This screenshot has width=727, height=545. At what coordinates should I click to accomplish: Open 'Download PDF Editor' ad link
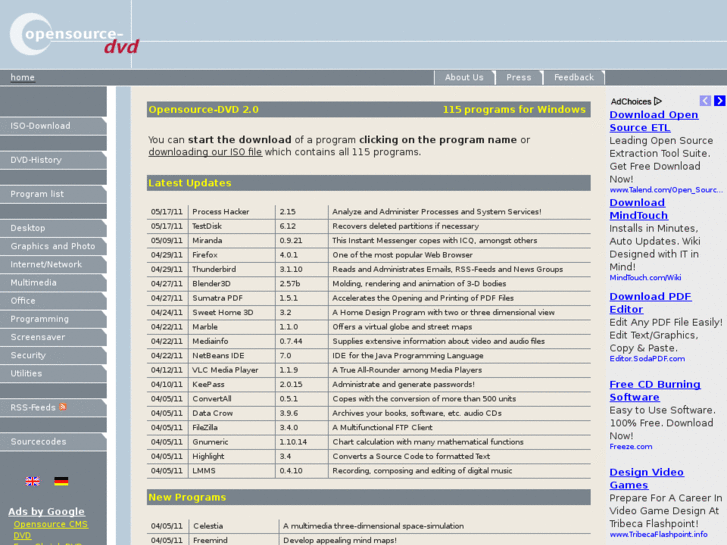(650, 302)
